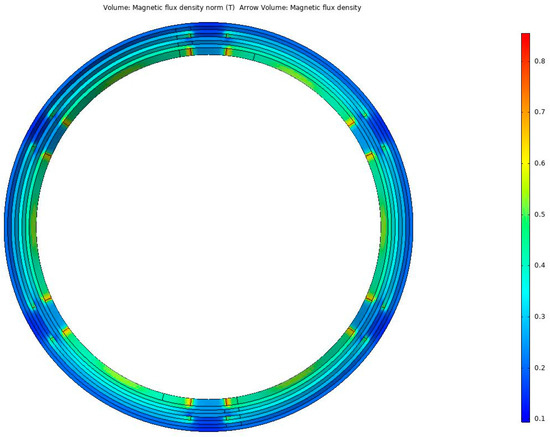
Task: Click the 0.5 label on the color legend
Action: point(539,215)
